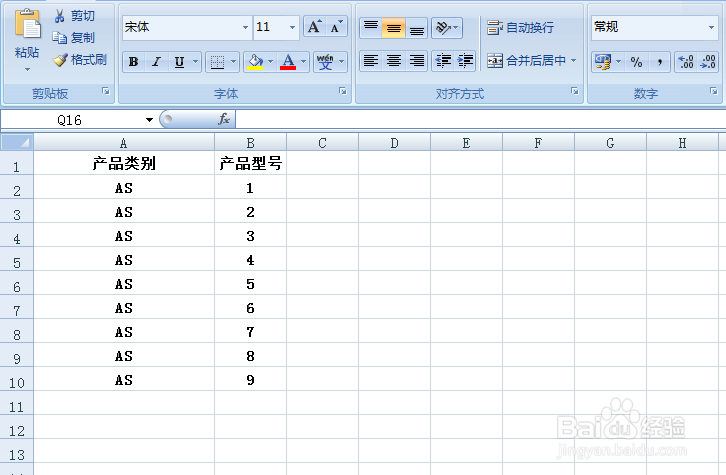Image resolution: width=726 pixels, height=475 pixels.
Task: Open paste options arrow below 粘贴
Action: click(x=27, y=69)
